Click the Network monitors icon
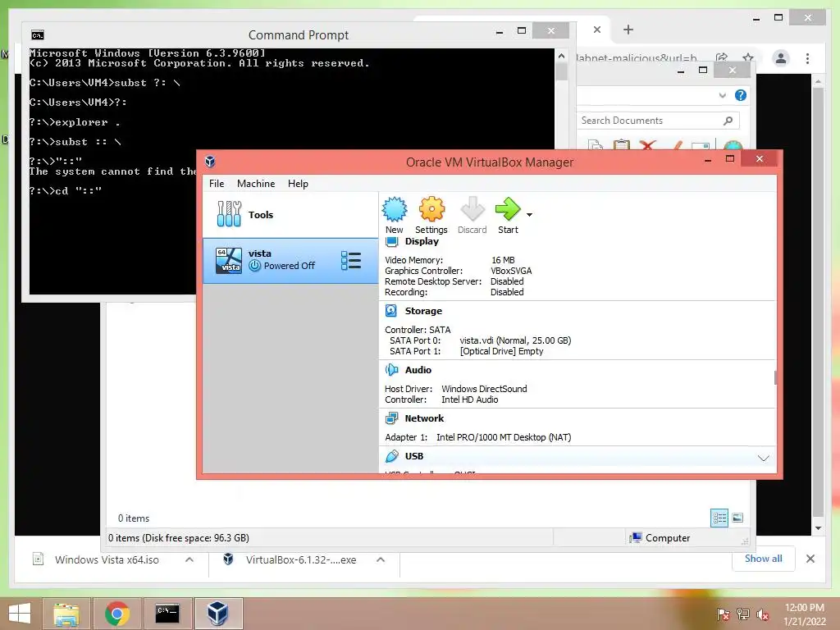This screenshot has width=840, height=630. coord(391,418)
